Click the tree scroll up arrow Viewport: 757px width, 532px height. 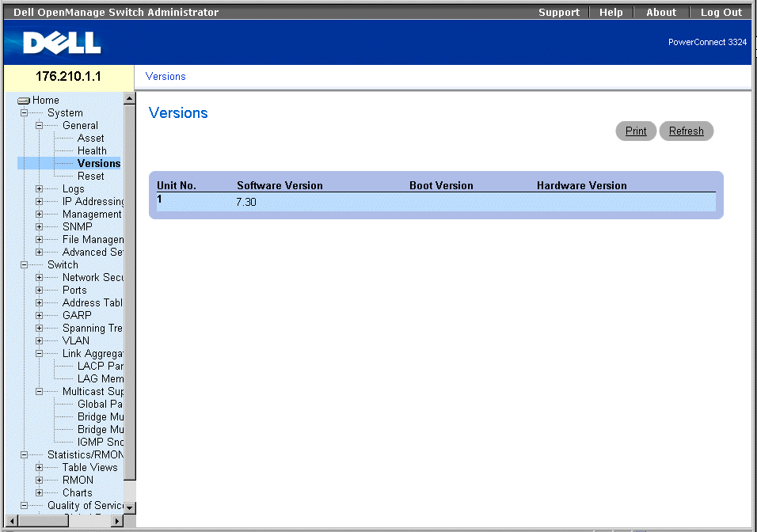click(x=129, y=98)
